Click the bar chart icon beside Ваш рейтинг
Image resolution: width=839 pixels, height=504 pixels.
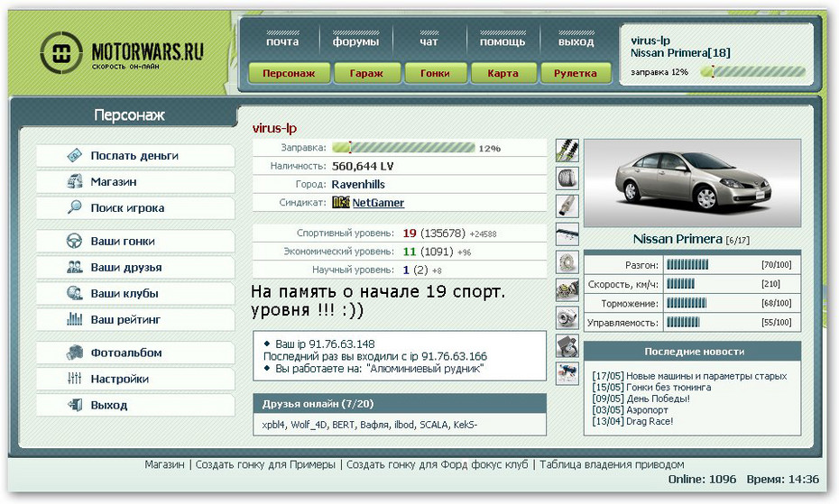point(74,319)
